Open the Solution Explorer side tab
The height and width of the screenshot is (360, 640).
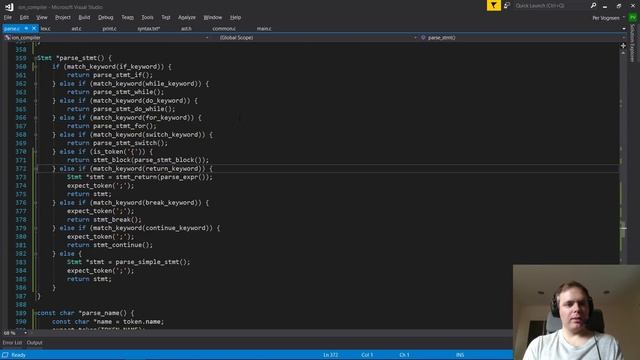(633, 43)
